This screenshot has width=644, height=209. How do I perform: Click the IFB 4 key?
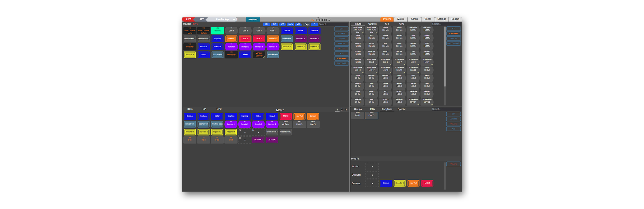coord(231,140)
